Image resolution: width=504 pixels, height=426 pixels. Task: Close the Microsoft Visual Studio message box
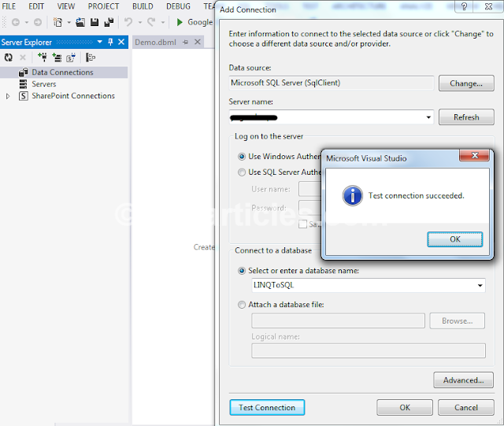click(474, 156)
